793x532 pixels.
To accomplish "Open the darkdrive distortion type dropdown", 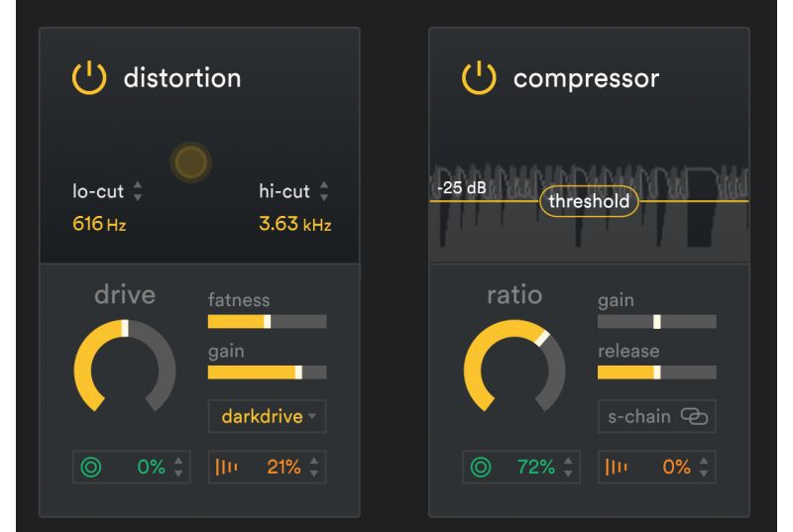I will click(267, 416).
